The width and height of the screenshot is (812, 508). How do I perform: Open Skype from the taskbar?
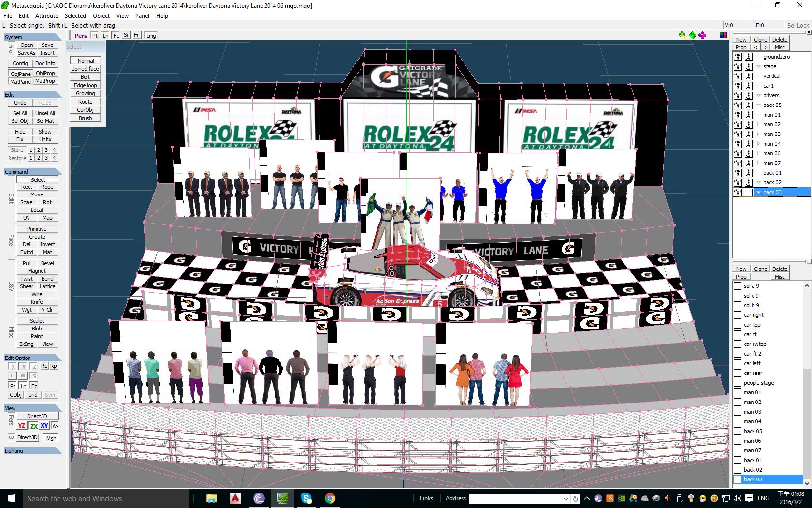tap(306, 498)
